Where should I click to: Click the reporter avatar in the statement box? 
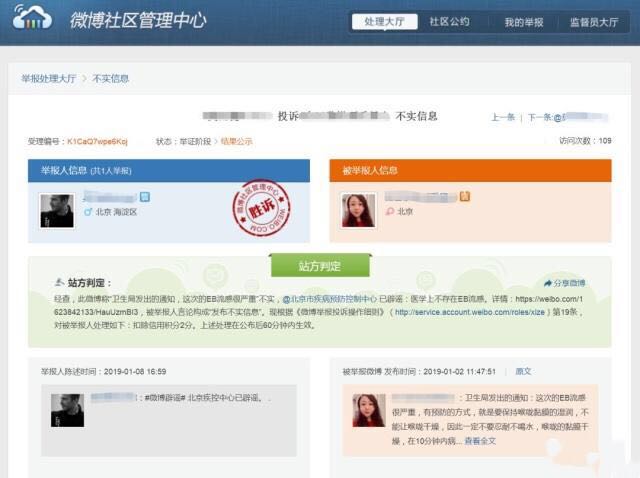point(67,410)
